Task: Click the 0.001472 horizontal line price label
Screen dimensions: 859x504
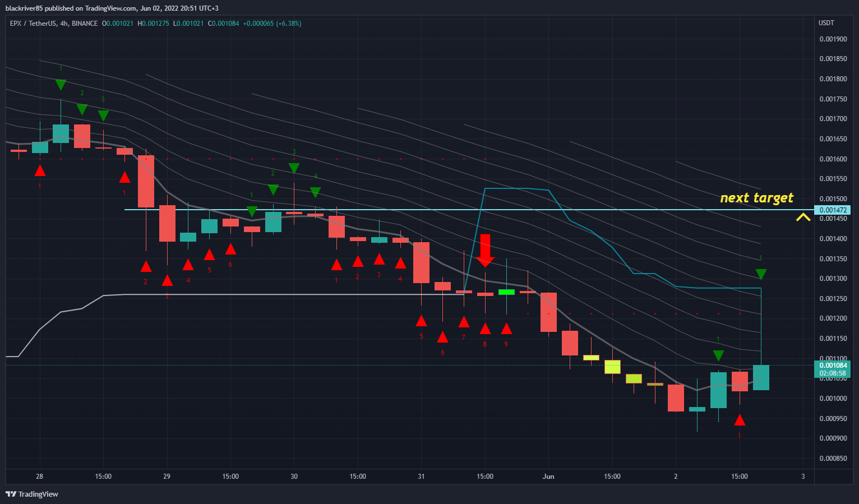Action: [x=833, y=210]
